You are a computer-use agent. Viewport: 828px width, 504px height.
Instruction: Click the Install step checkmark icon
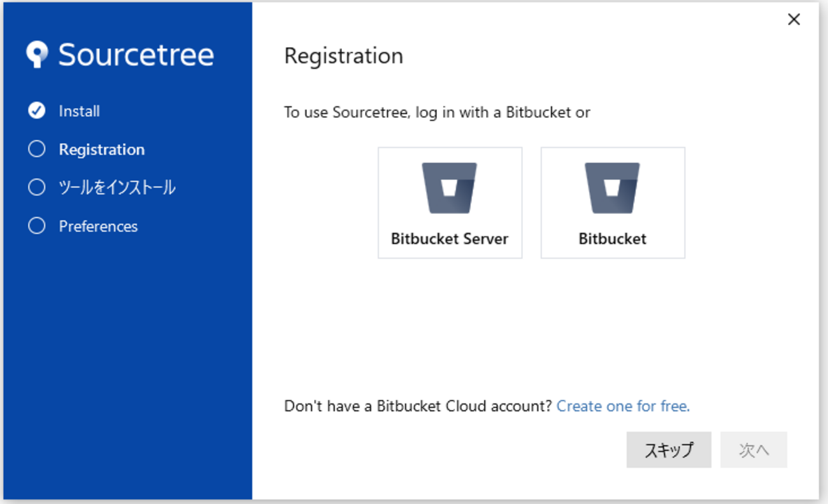pos(37,111)
